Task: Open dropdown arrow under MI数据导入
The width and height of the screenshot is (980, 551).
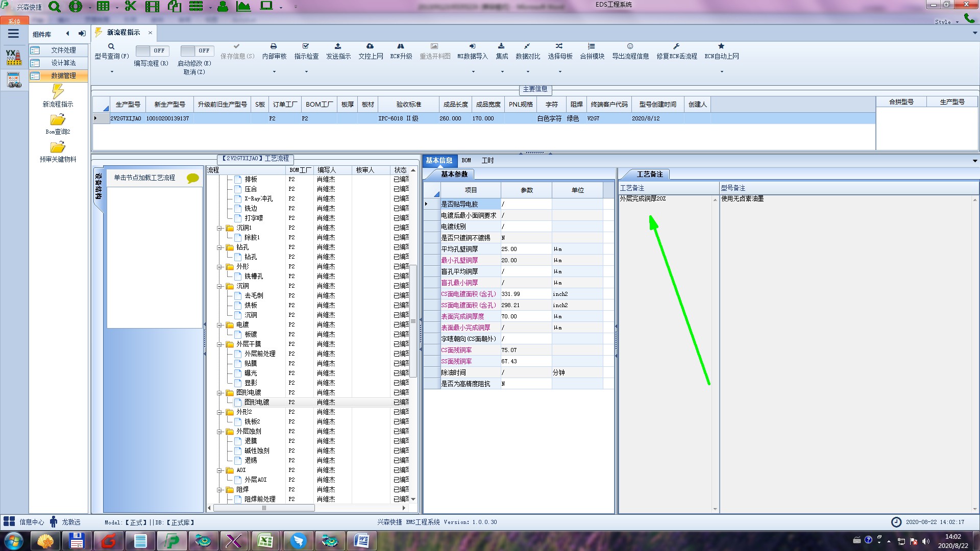Action: coord(473,72)
